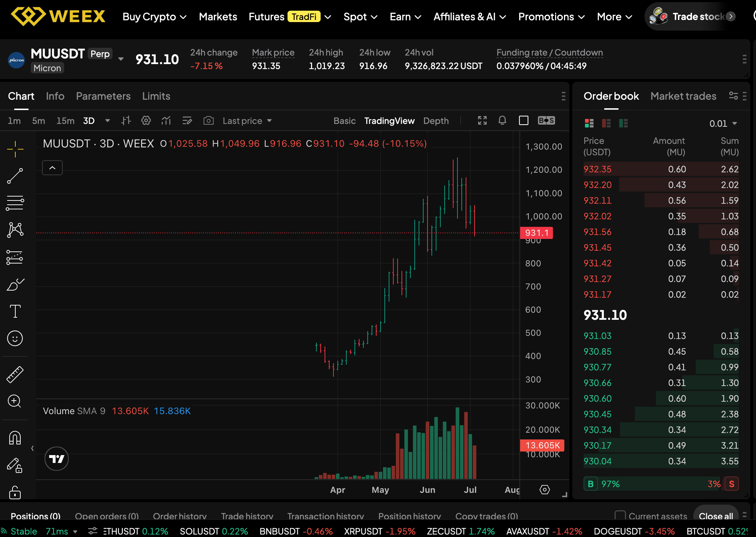Image resolution: width=756 pixels, height=537 pixels.
Task: Open the TradingView logo link
Action: click(x=57, y=459)
